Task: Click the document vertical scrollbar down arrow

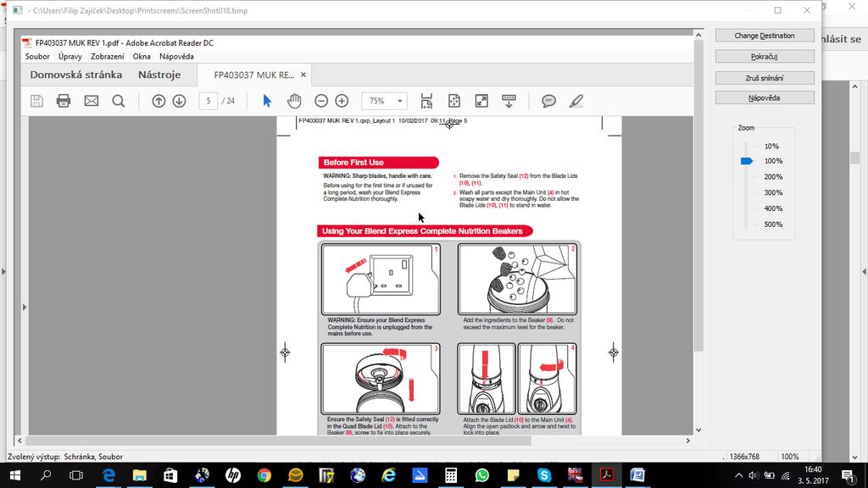Action: click(x=698, y=430)
